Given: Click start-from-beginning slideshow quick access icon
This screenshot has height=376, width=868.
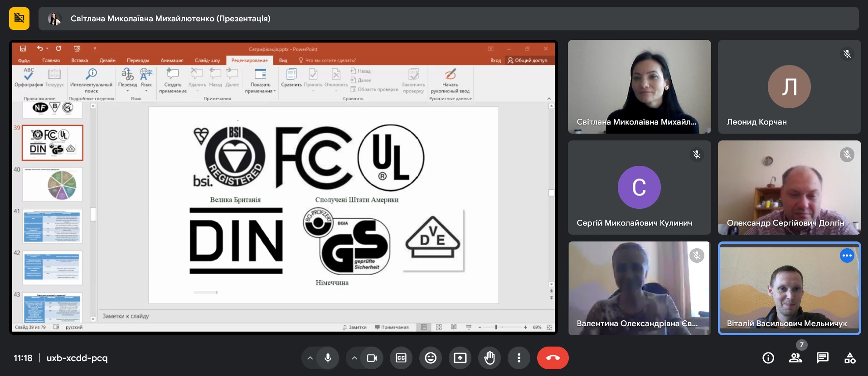Looking at the screenshot, I should coord(77,48).
